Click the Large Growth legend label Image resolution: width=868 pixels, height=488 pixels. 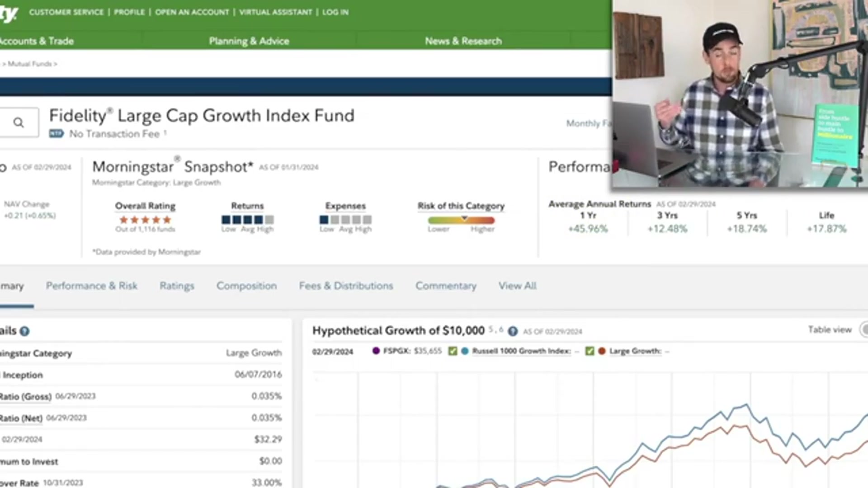pos(635,351)
